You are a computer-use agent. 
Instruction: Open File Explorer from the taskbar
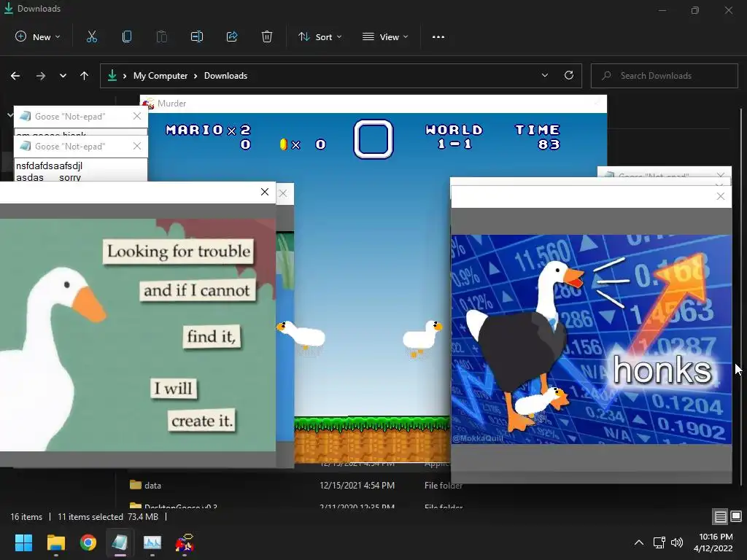coord(55,542)
